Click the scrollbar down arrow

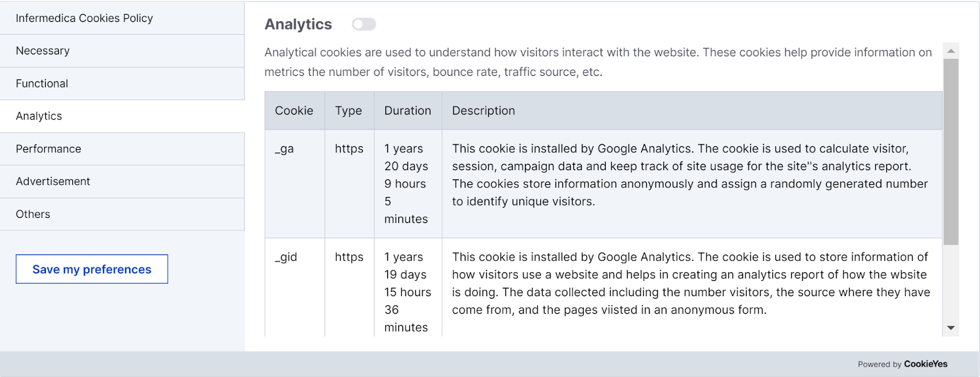tap(951, 328)
